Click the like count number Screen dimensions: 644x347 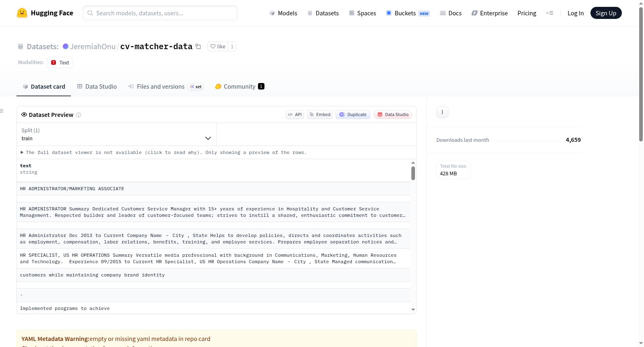232,46
